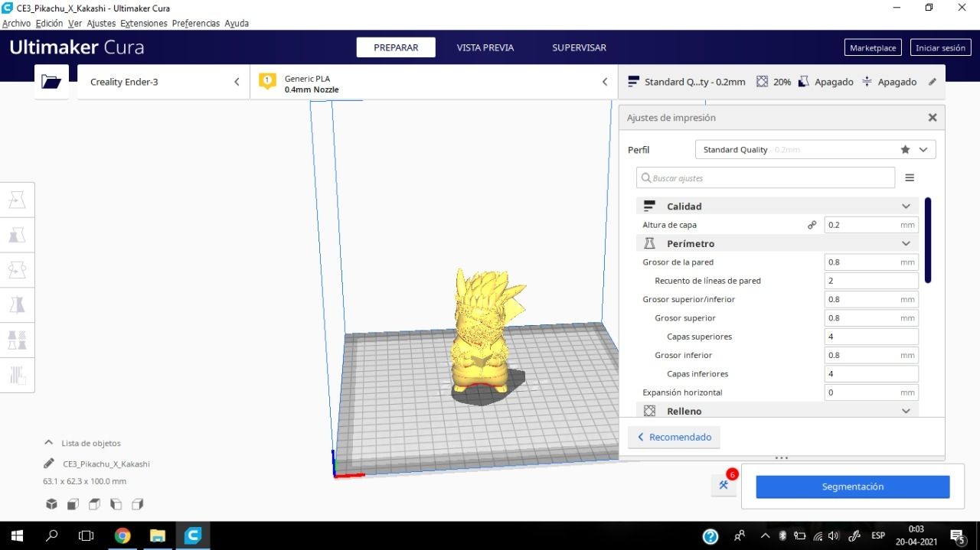Switch to the VISTA PREVIA tab
Viewport: 980px width, 550px height.
(x=485, y=47)
